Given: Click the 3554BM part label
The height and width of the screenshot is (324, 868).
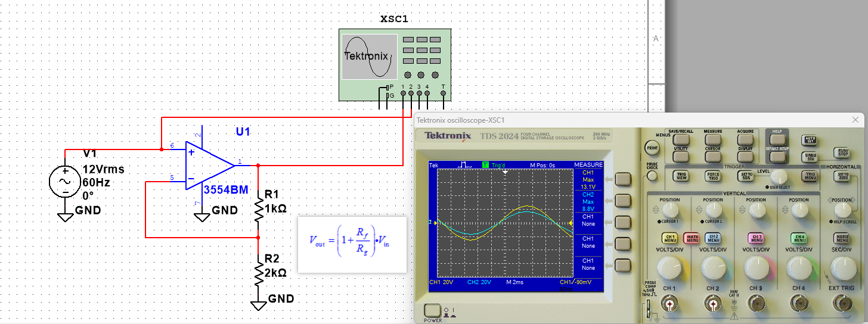Looking at the screenshot, I should pyautogui.click(x=225, y=190).
